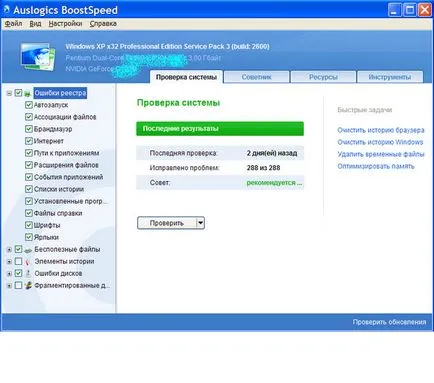434x383 pixels.
Task: Expand the Элементы истории node
Action: point(9,262)
